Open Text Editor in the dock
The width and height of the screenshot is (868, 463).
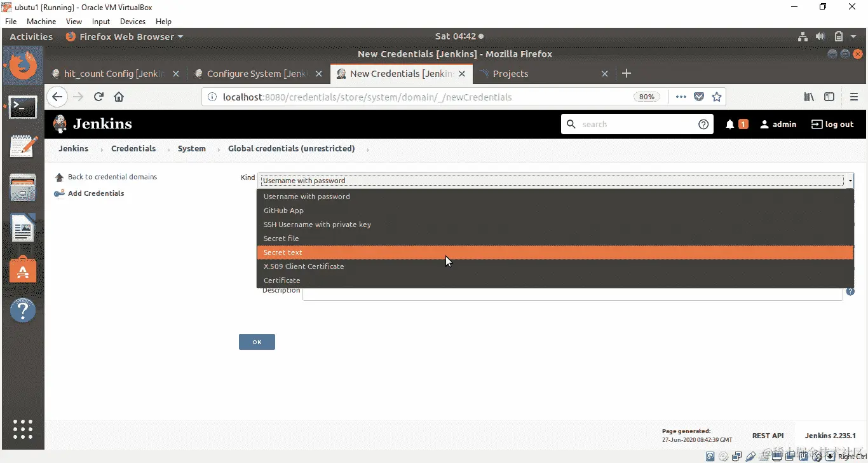pos(23,147)
